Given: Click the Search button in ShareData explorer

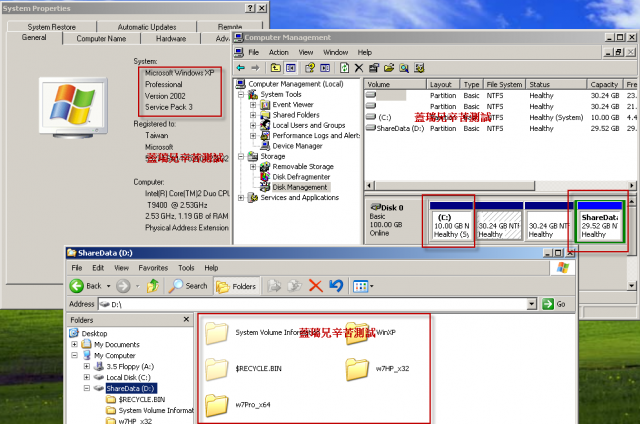Looking at the screenshot, I should pos(188,286).
